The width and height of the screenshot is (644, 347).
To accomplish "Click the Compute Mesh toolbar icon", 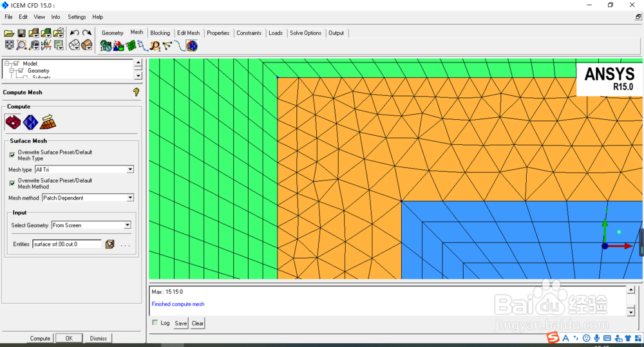I will 192,46.
